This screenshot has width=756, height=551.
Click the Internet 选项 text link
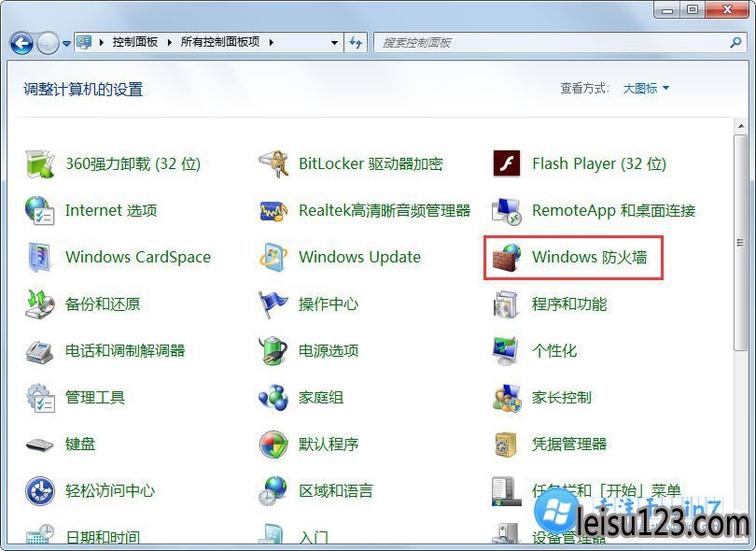point(111,210)
